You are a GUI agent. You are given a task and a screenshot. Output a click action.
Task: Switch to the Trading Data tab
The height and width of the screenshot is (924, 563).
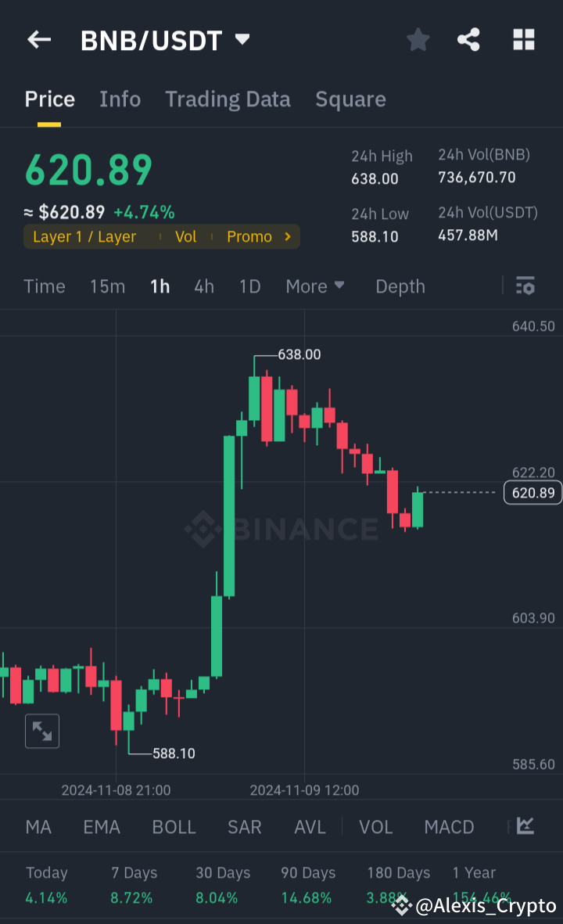click(228, 99)
